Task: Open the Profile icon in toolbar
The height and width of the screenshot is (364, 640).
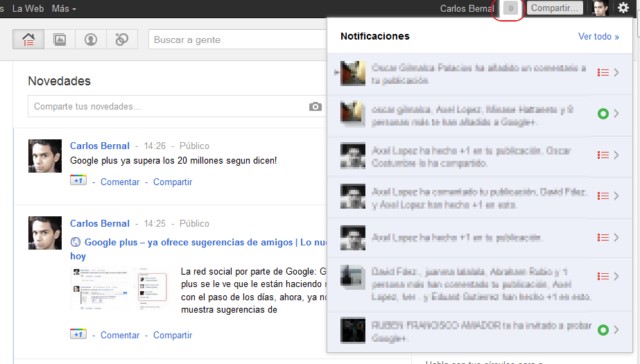Action: tap(91, 40)
